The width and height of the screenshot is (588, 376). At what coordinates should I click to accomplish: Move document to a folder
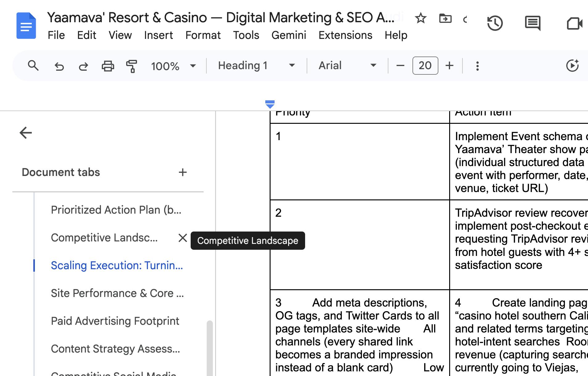point(445,19)
